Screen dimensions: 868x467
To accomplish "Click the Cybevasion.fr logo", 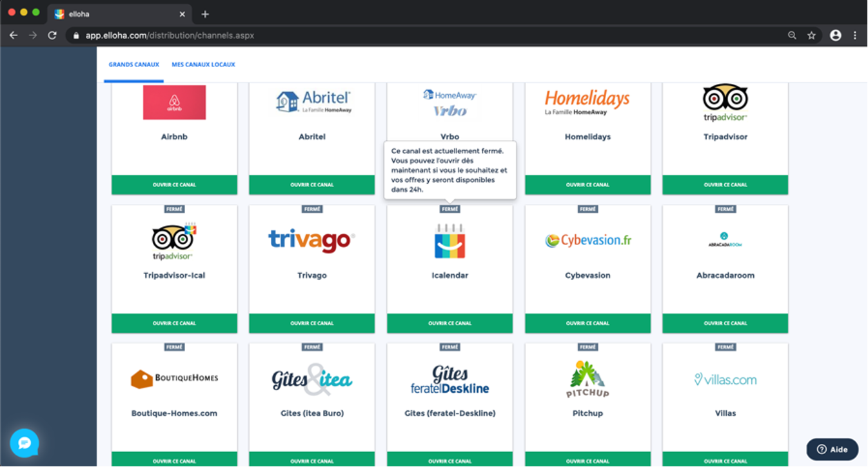I will click(x=587, y=241).
